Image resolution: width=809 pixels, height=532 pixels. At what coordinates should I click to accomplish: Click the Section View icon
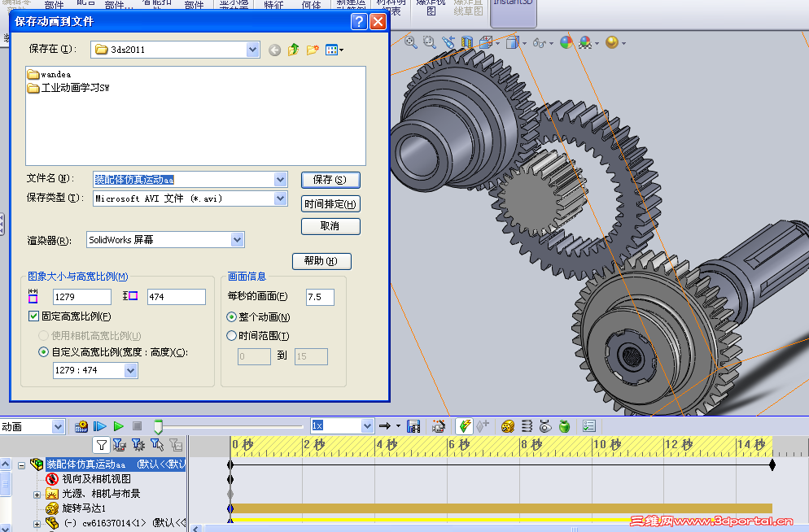[467, 42]
